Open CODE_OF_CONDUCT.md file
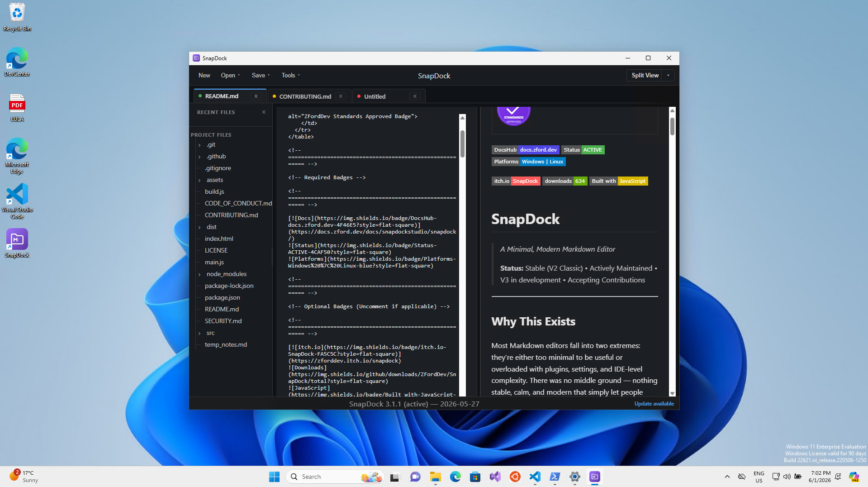 click(x=238, y=203)
